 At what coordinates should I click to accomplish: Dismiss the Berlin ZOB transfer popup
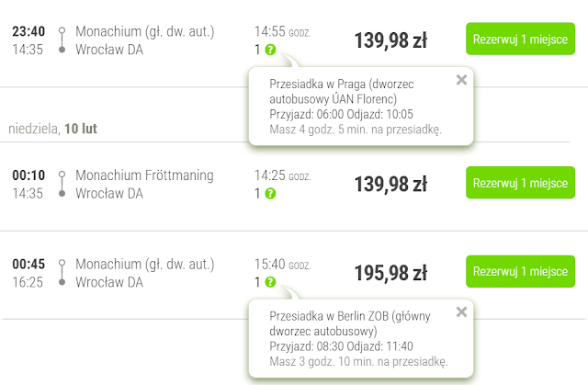pos(461,312)
